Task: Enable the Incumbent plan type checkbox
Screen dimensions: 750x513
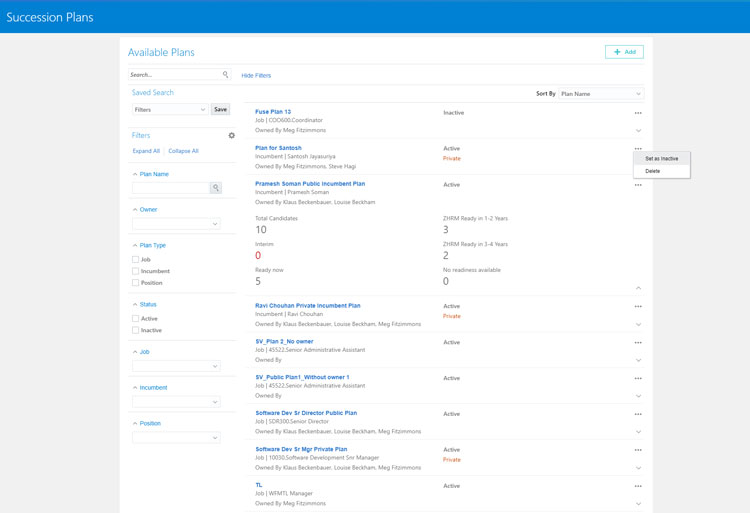Action: (136, 271)
